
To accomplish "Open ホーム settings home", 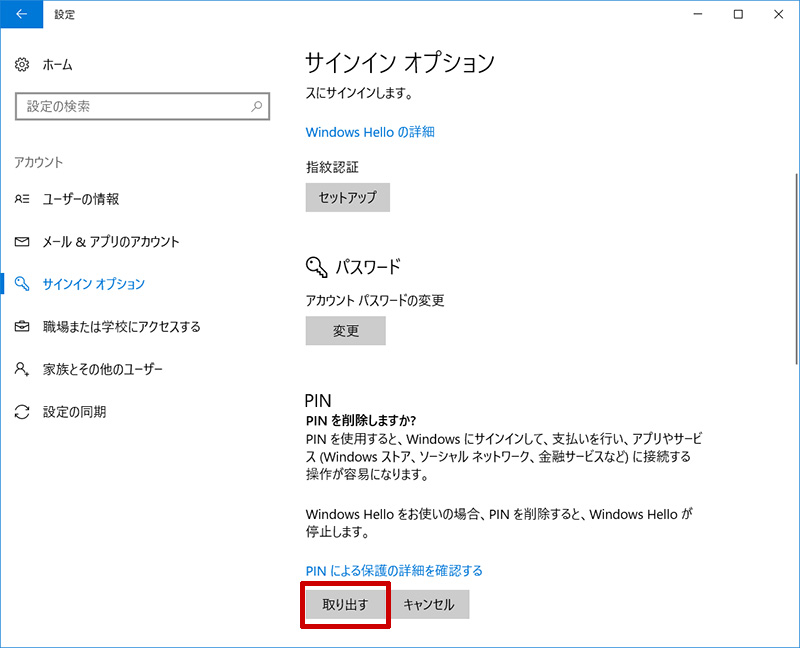I will [x=57, y=65].
